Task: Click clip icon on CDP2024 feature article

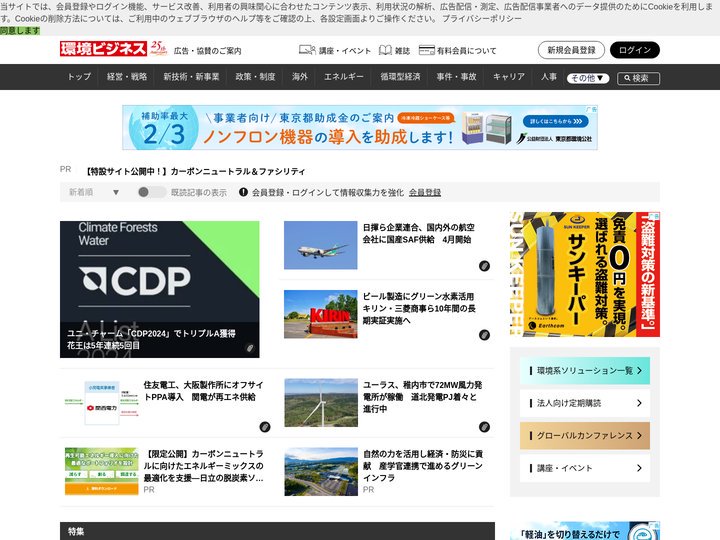Action: pyautogui.click(x=249, y=348)
